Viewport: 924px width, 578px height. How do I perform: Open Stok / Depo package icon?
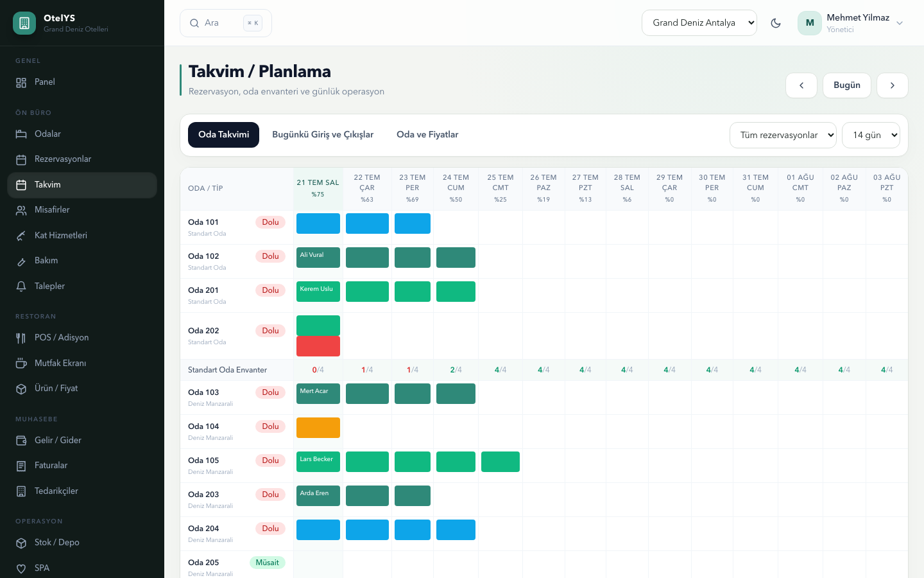coord(21,543)
